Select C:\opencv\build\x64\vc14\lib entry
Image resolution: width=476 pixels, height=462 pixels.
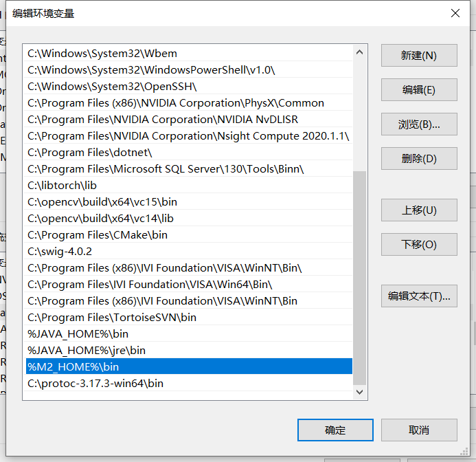click(x=188, y=218)
